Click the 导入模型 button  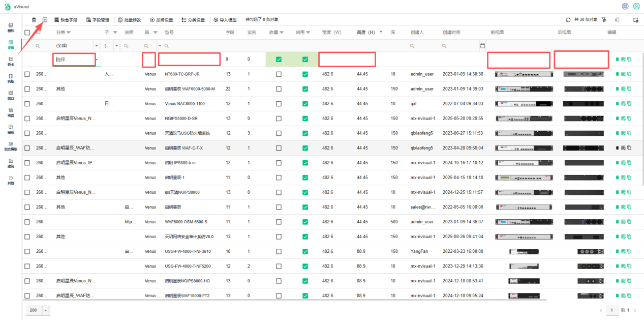click(x=225, y=20)
